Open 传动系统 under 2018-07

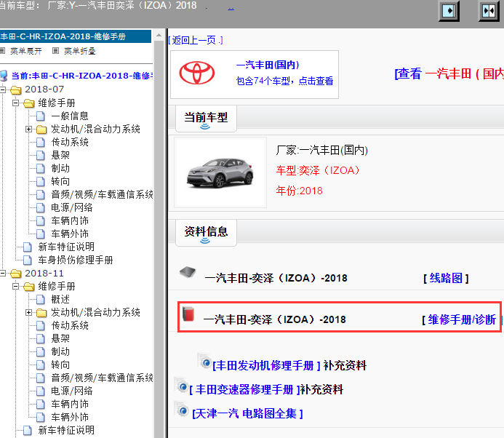coord(70,142)
